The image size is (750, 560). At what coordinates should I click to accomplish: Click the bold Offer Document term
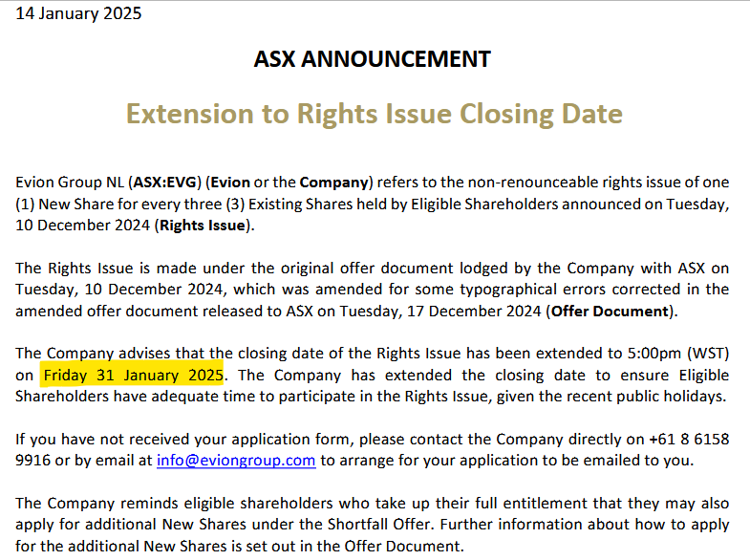(x=610, y=311)
